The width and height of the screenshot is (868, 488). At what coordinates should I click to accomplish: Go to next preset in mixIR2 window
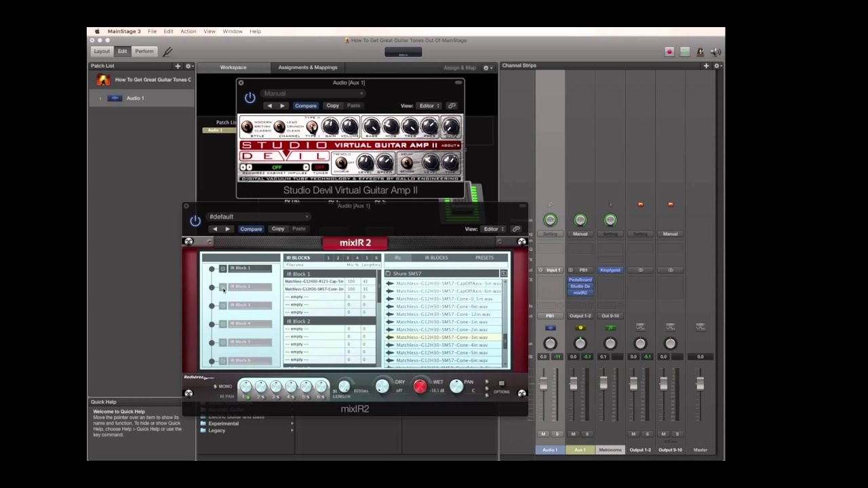[x=227, y=229]
